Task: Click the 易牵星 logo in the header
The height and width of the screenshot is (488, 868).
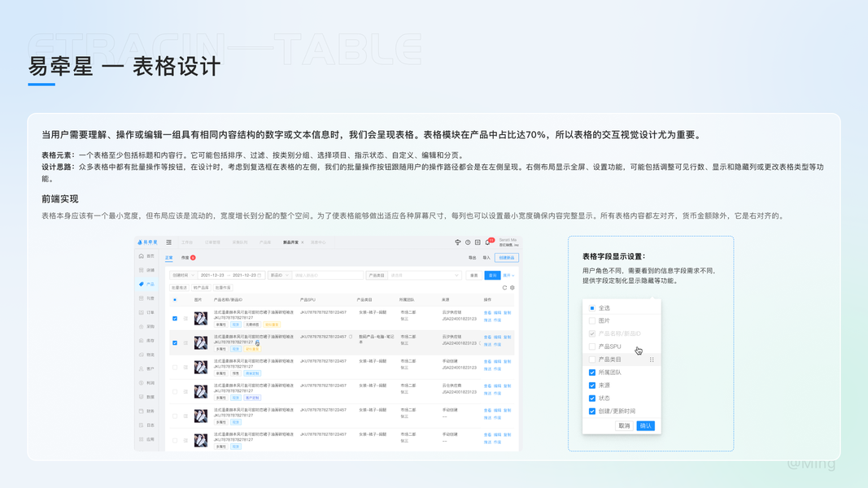Action: (x=147, y=242)
